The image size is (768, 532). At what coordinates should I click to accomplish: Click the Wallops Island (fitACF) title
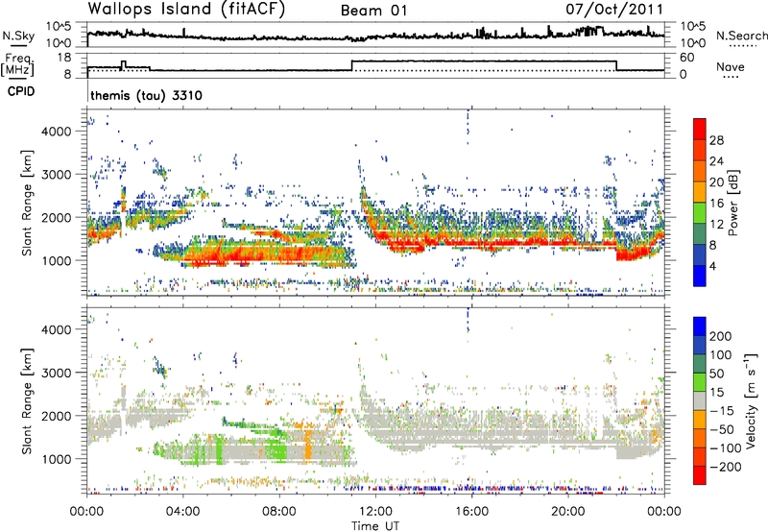point(186,9)
